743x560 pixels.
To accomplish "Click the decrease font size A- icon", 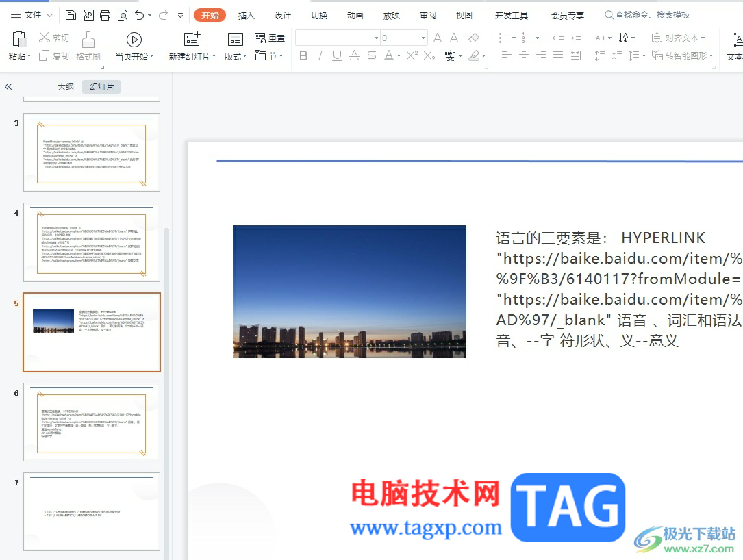I will 455,38.
